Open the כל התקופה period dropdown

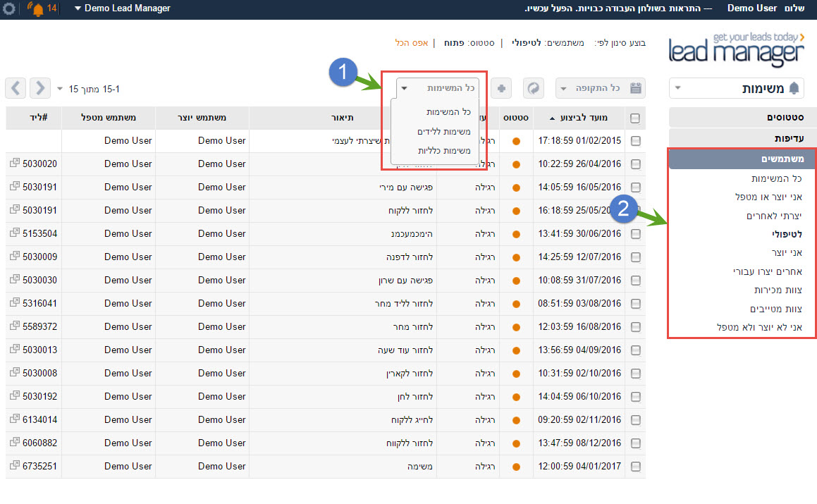(x=591, y=88)
